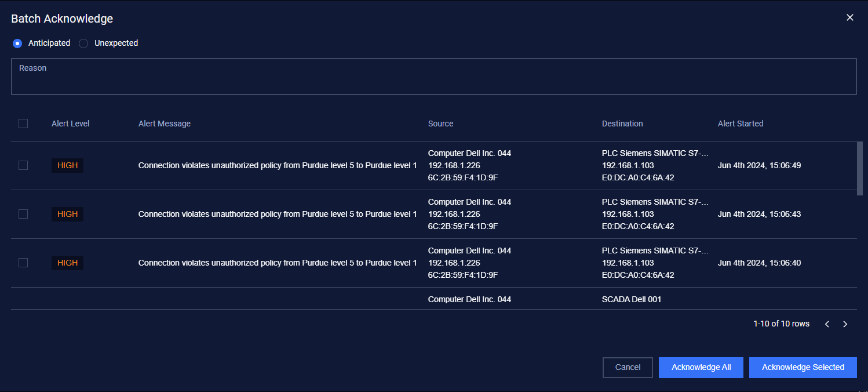Click the alert message of the 15:06:43 row
Viewport: 868px width, 392px height.
[278, 214]
